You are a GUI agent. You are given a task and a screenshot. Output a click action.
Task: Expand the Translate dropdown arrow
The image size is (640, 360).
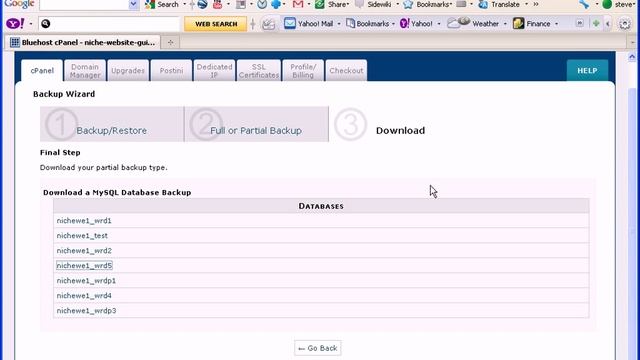click(x=526, y=4)
